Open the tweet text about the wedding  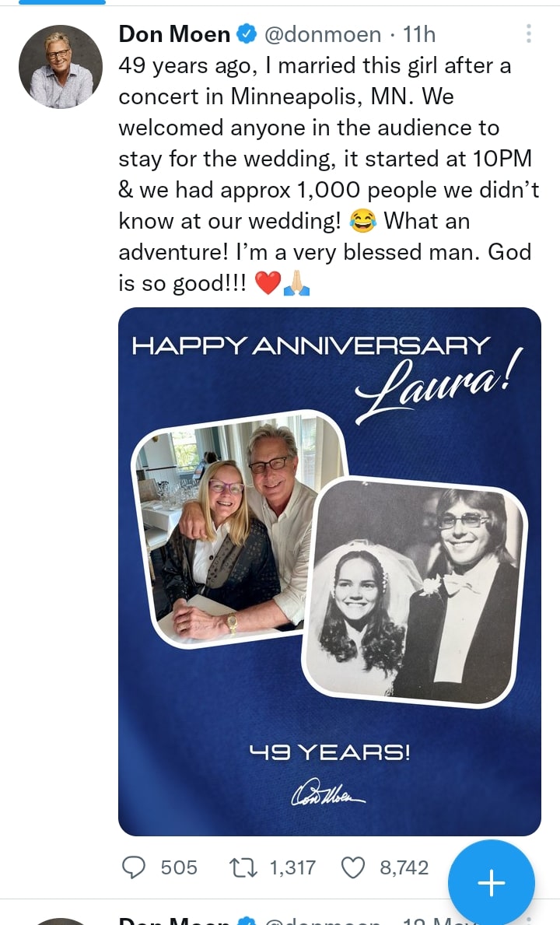pos(327,174)
